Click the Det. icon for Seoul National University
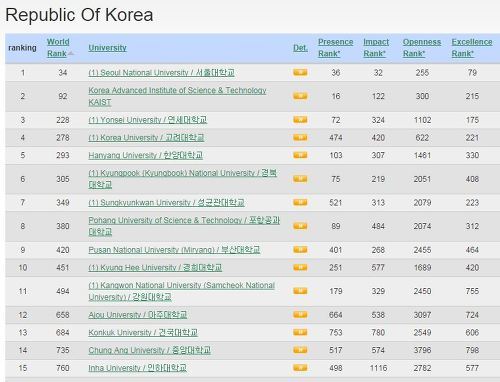 pyautogui.click(x=300, y=72)
